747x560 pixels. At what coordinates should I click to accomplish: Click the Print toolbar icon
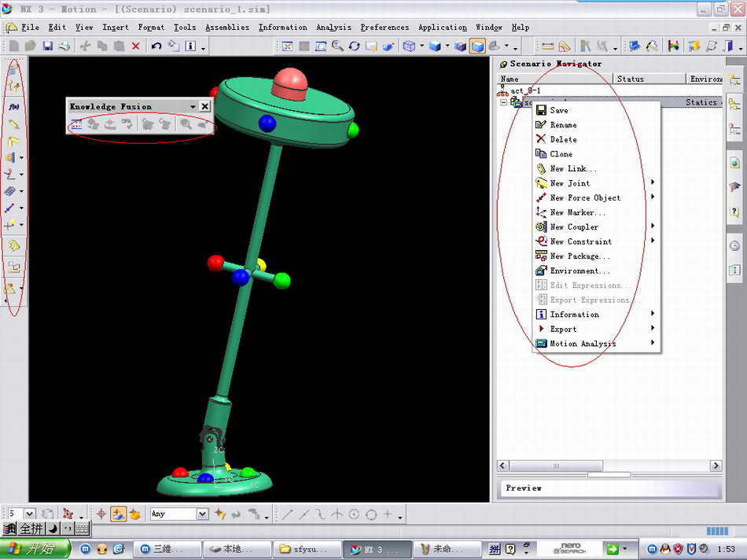64,46
